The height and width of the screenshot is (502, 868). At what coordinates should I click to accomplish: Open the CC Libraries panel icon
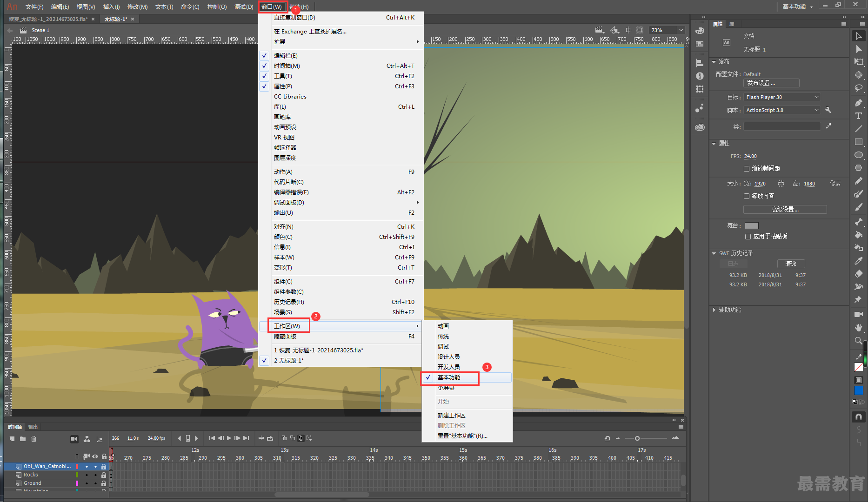click(700, 127)
